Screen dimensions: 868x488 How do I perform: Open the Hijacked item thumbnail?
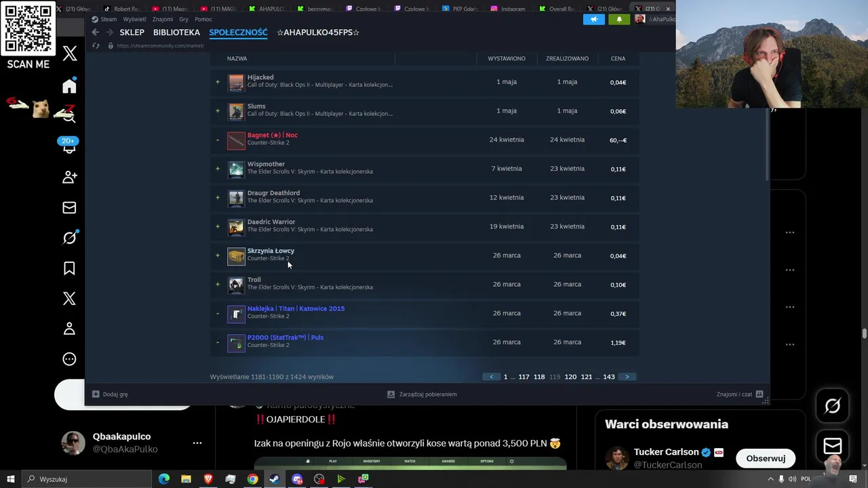pyautogui.click(x=236, y=82)
